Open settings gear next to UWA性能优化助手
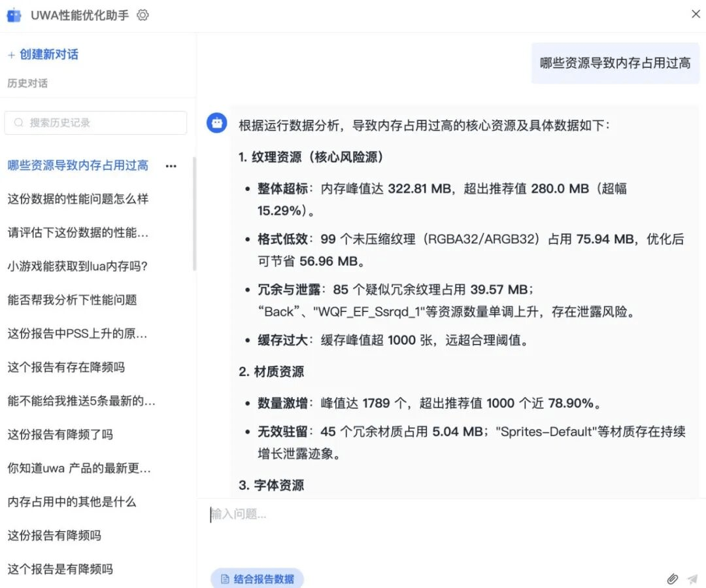Viewport: 706px width, 588px height. 143,15
